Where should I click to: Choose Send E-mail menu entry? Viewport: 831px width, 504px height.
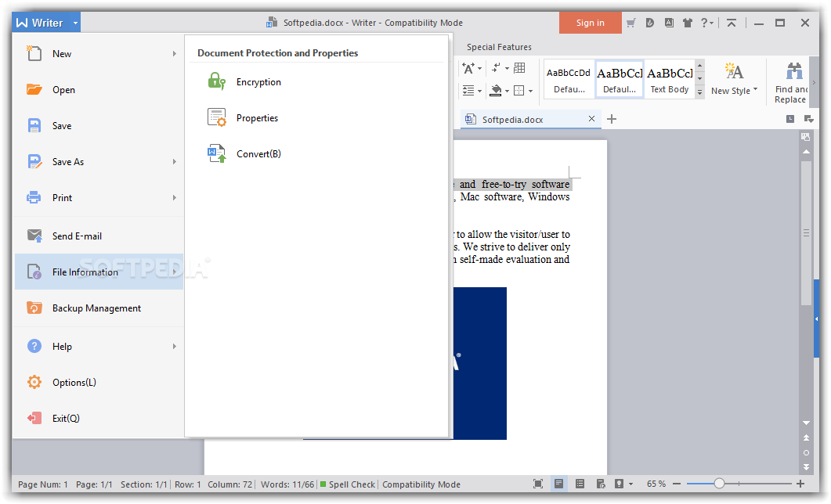point(99,236)
